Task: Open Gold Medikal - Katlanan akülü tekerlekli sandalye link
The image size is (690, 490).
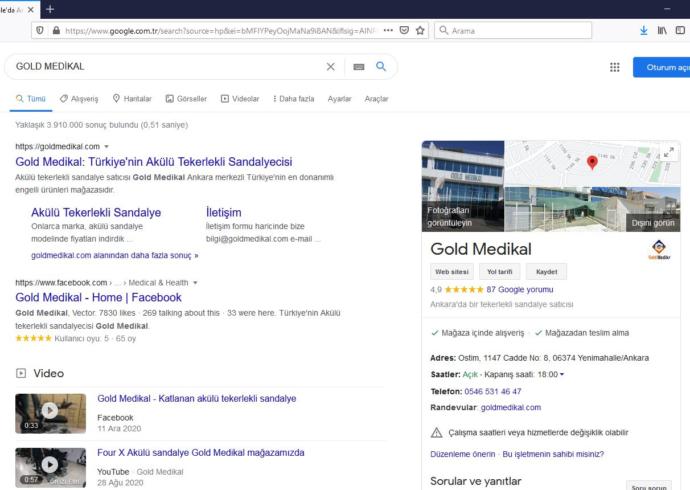Action: [197, 399]
